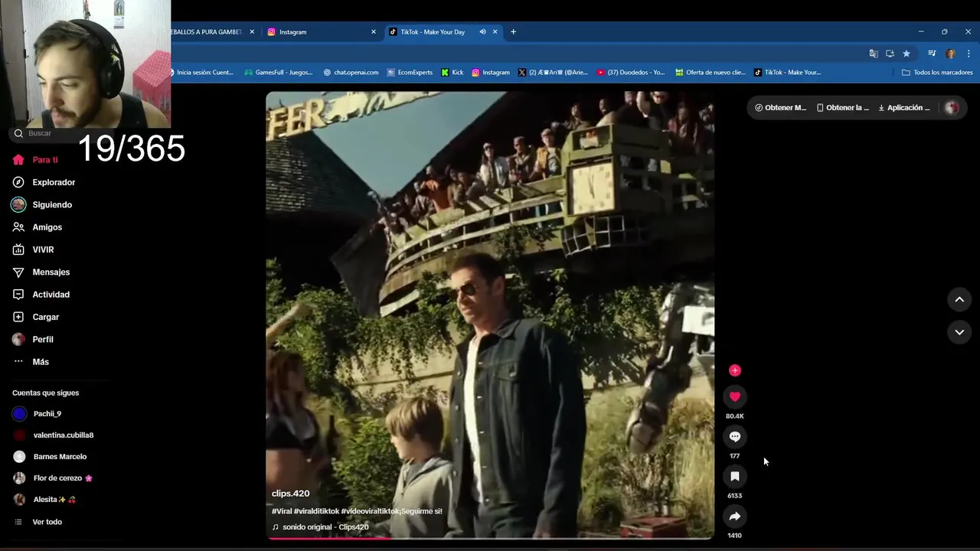
Task: Click Obtener la ... button
Action: pos(843,108)
